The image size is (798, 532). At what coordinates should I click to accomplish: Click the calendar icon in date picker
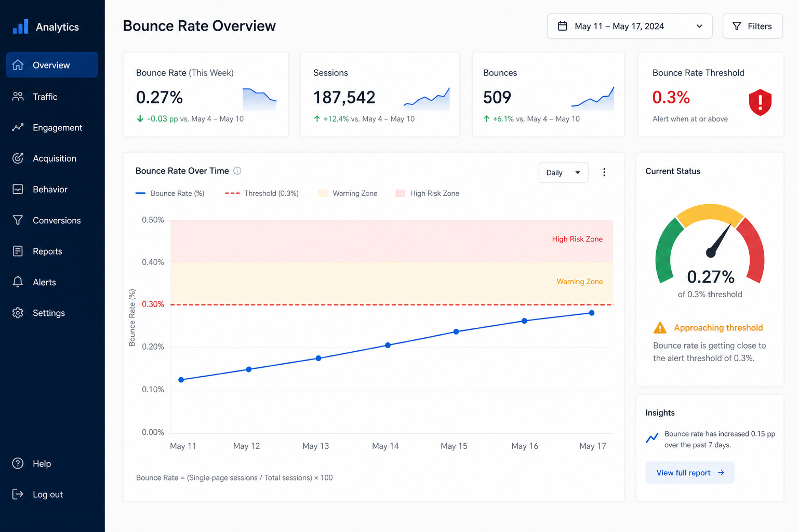point(562,26)
